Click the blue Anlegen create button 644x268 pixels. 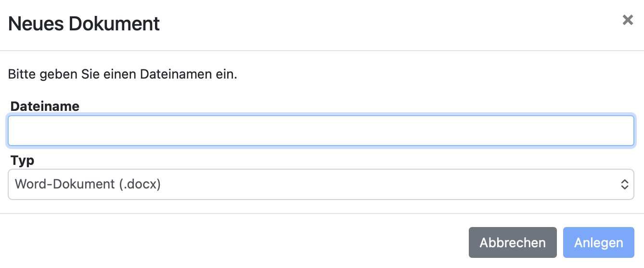pos(599,242)
